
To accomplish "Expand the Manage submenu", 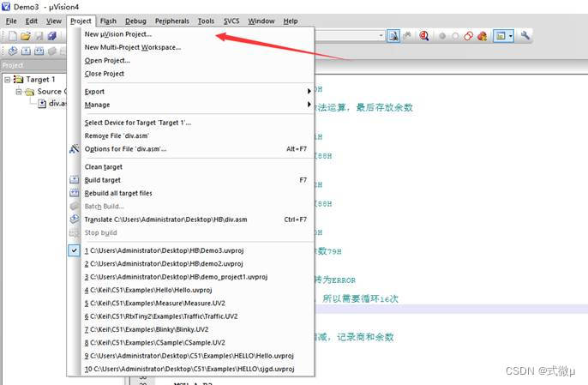I will click(x=191, y=105).
